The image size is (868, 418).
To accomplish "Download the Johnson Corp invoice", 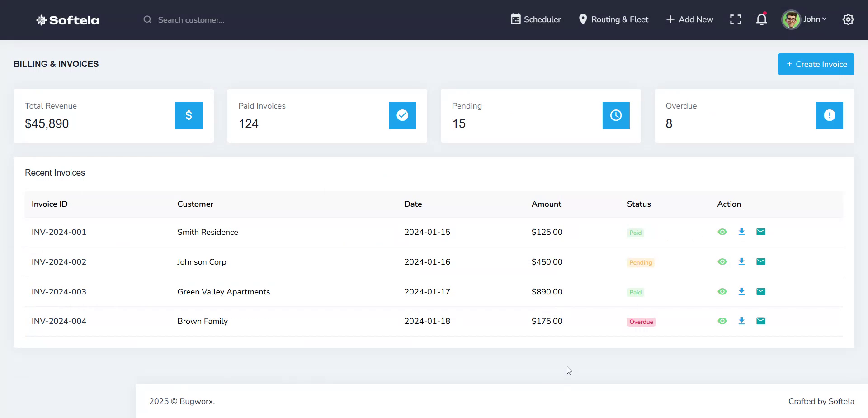I will point(741,261).
